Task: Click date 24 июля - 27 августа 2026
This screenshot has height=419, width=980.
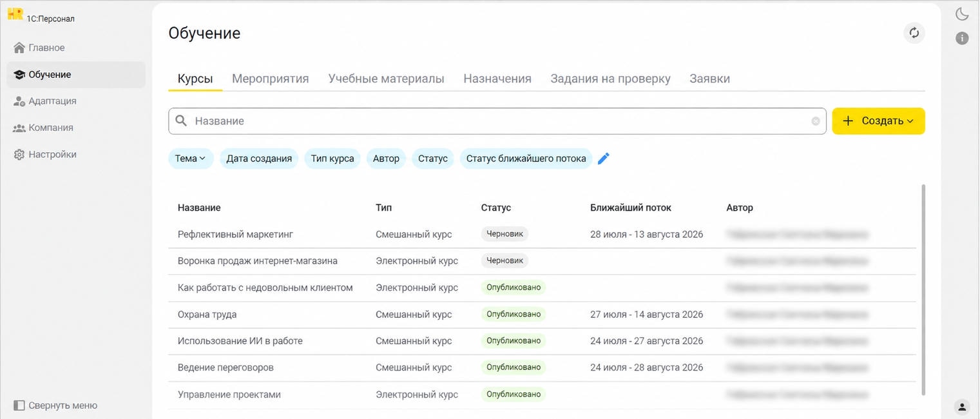Action: [647, 341]
